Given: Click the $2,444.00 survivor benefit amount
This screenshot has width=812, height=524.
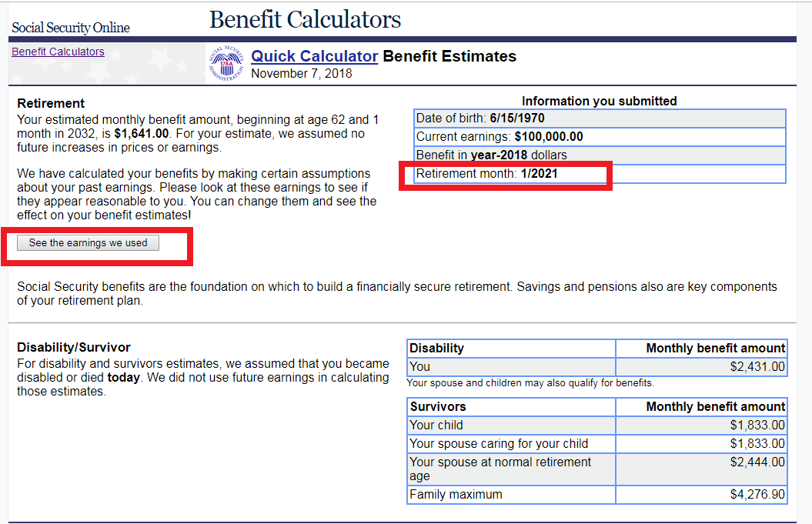Looking at the screenshot, I should [x=757, y=462].
